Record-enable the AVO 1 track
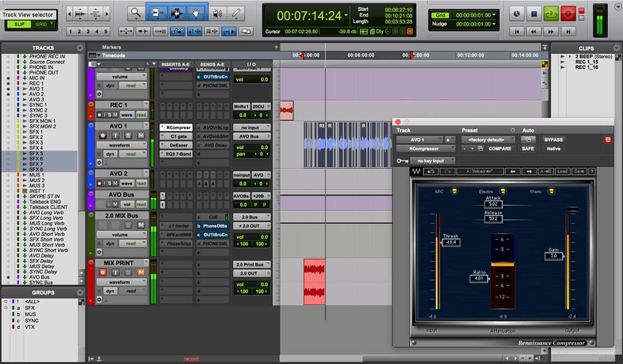This screenshot has width=623, height=364. [103, 136]
